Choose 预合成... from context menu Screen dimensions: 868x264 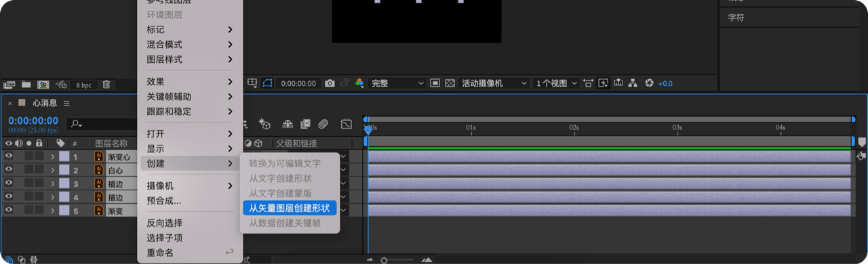click(190, 200)
